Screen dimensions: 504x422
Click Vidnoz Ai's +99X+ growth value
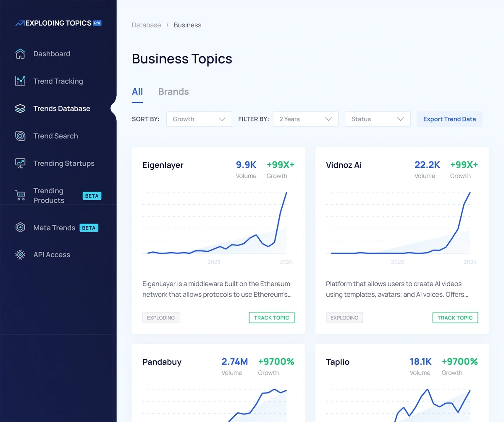[x=464, y=165]
